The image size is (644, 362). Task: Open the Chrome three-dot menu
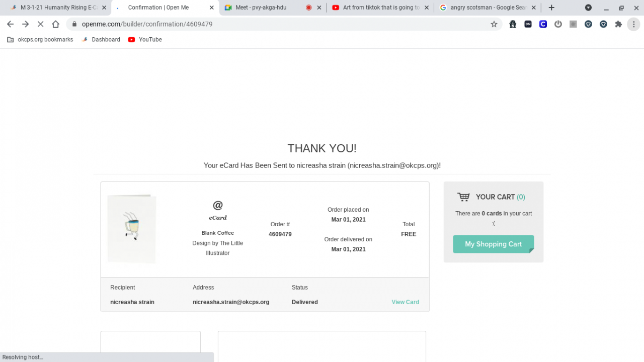(633, 24)
